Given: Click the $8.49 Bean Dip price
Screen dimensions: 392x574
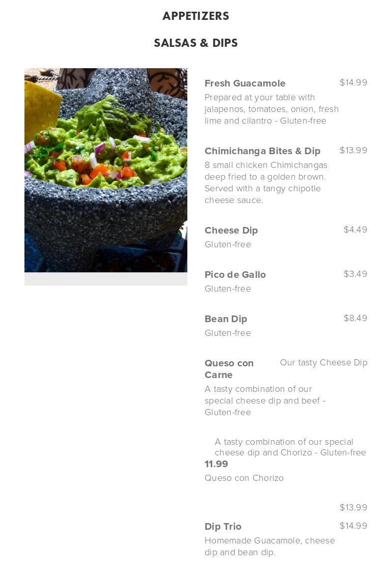Looking at the screenshot, I should (x=355, y=319).
